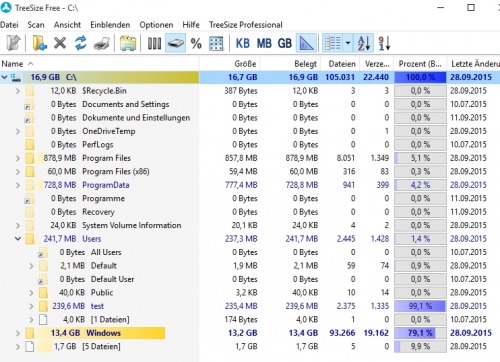Click the 93.266 files count cell
The image size is (500, 362).
tap(342, 333)
